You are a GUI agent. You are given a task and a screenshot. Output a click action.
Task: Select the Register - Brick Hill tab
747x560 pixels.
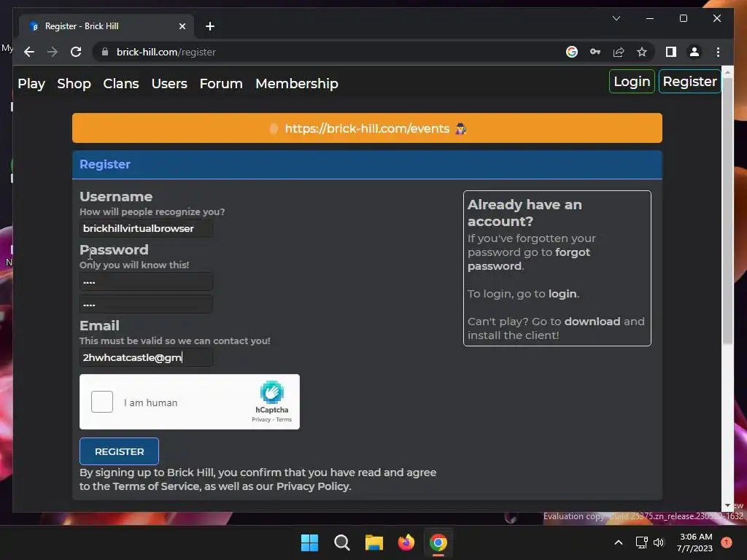coord(106,26)
